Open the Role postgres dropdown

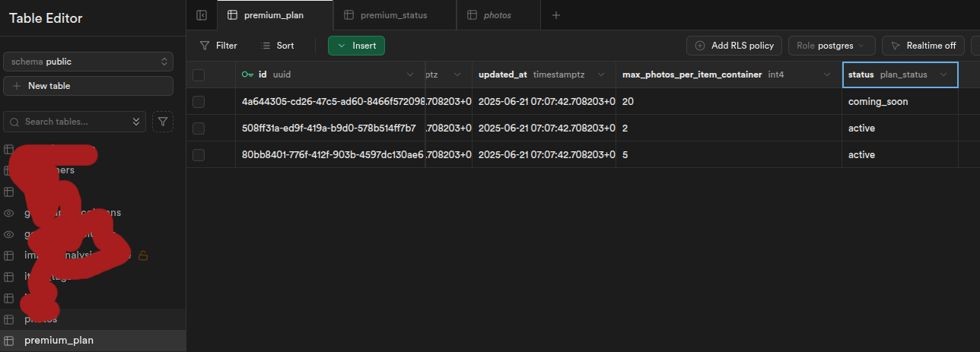tap(832, 46)
